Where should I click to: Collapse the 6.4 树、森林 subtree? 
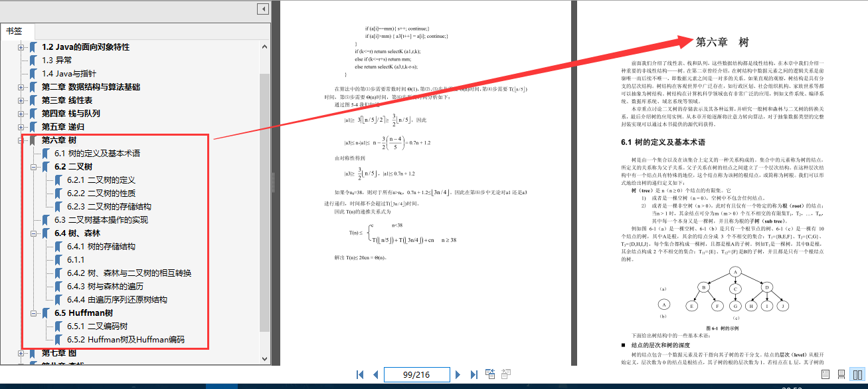(x=34, y=233)
